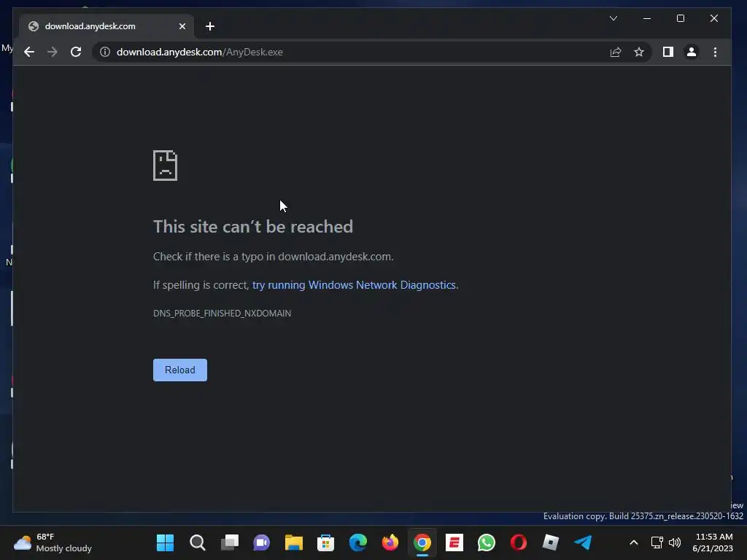Screen dimensions: 747x560
Task: Open Chrome three-dot menu
Action: point(715,52)
